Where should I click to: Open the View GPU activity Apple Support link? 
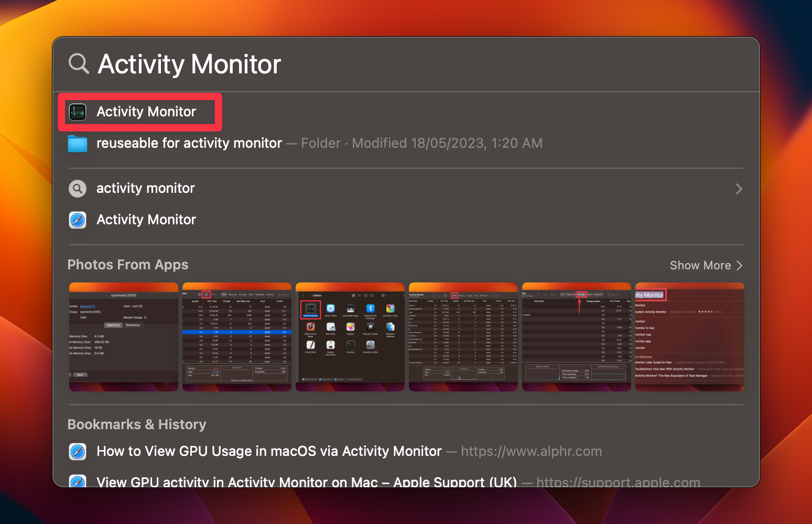click(305, 481)
